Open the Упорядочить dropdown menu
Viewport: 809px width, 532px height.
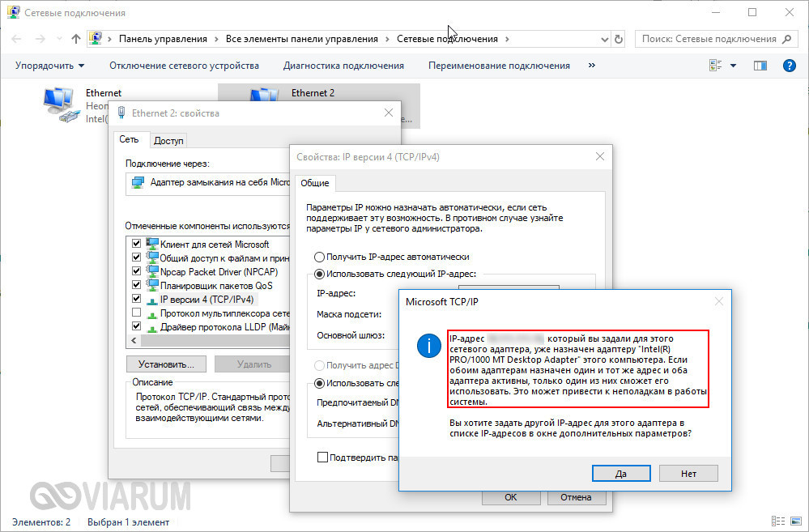click(x=49, y=66)
